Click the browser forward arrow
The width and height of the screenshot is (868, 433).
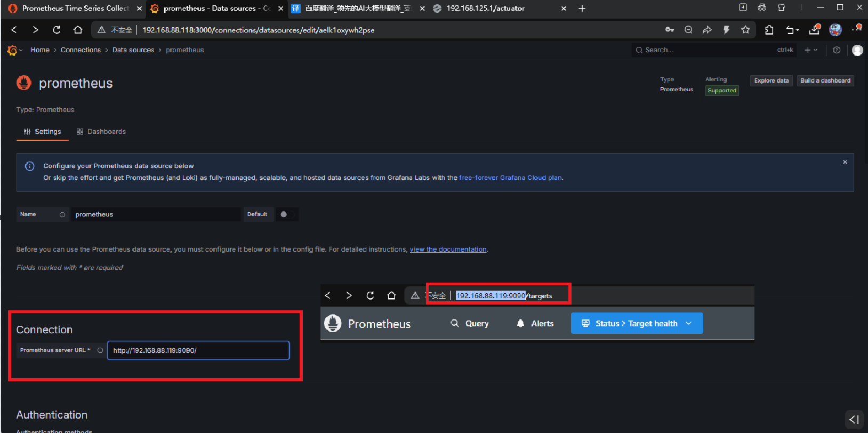(x=35, y=30)
